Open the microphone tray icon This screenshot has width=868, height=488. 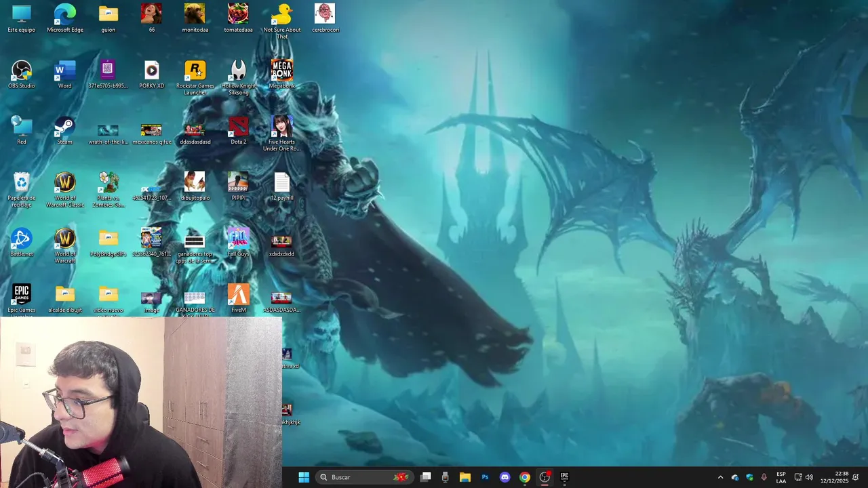[x=764, y=477]
